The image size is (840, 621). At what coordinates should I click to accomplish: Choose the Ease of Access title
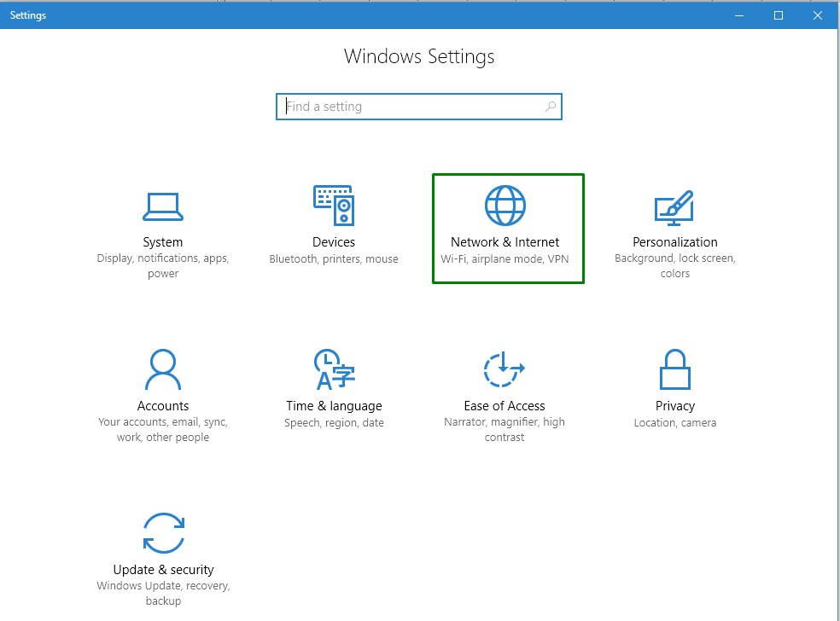tap(505, 406)
